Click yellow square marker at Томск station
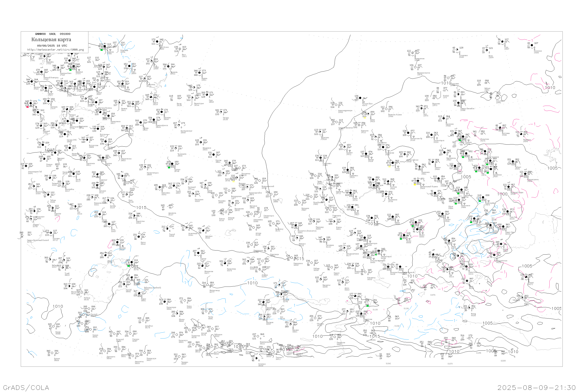The image size is (588, 392). click(389, 166)
